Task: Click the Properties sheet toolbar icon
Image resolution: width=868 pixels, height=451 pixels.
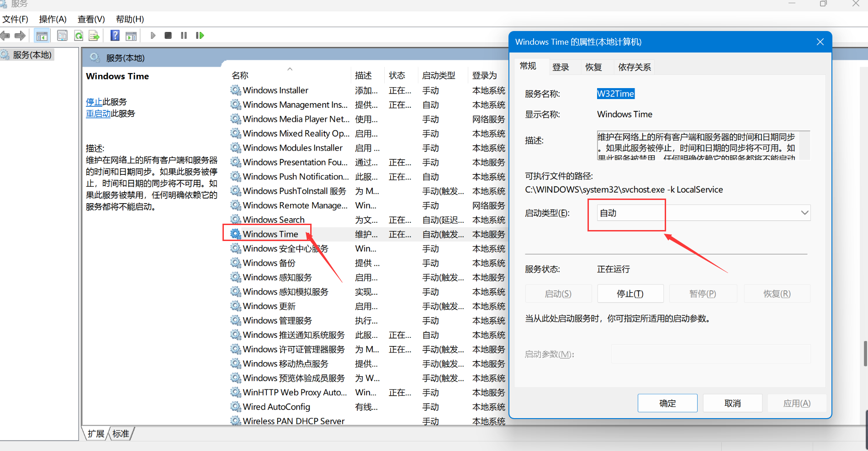Action: pyautogui.click(x=62, y=36)
